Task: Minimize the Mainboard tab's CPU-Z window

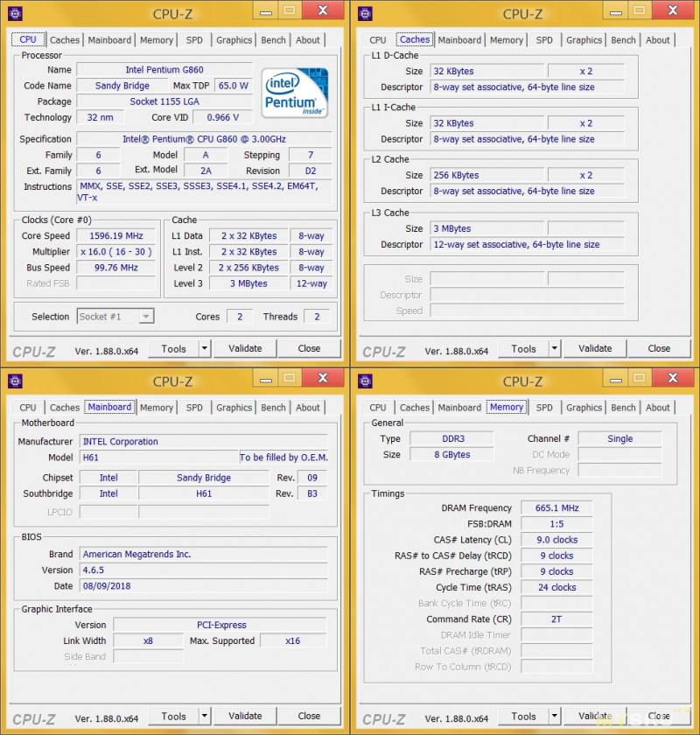Action: (266, 379)
